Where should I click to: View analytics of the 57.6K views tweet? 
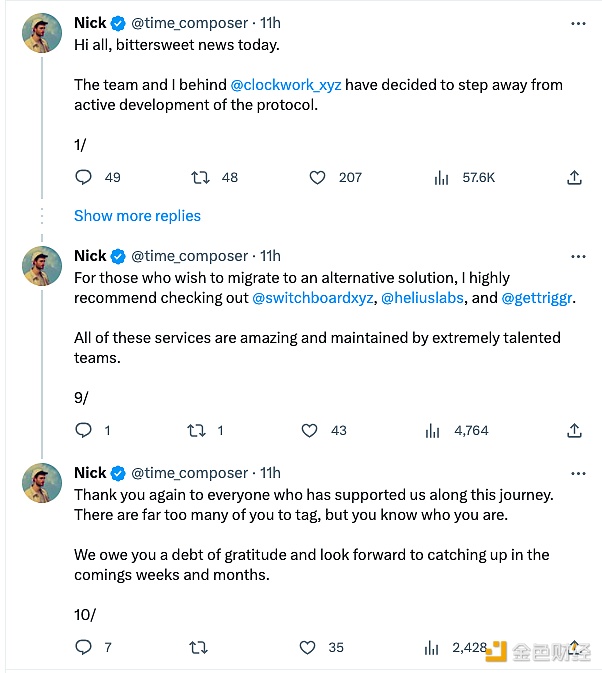[x=441, y=178]
